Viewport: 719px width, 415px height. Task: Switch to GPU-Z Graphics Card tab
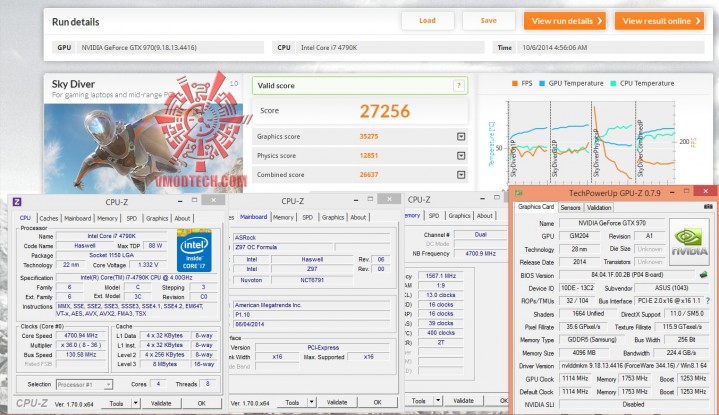click(536, 207)
